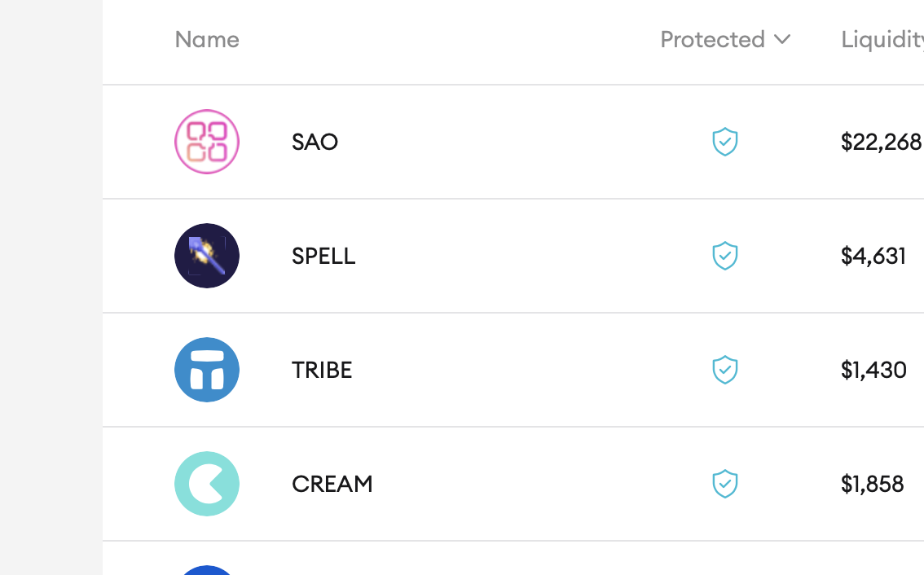The width and height of the screenshot is (924, 575).
Task: Click the TRIBE token logo
Action: click(x=207, y=370)
